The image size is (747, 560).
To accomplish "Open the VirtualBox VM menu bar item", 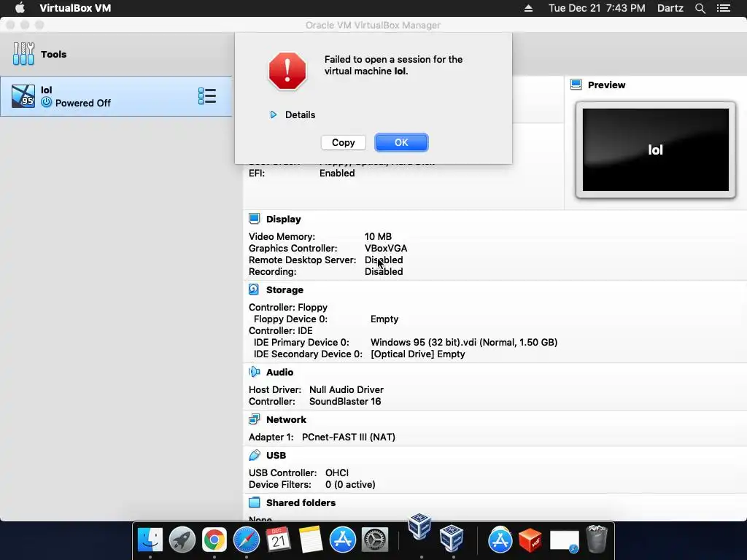I will click(x=75, y=8).
